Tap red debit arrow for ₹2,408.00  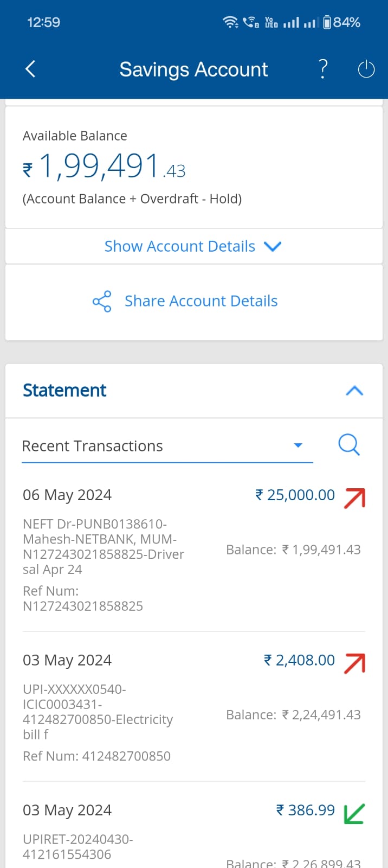tap(354, 663)
